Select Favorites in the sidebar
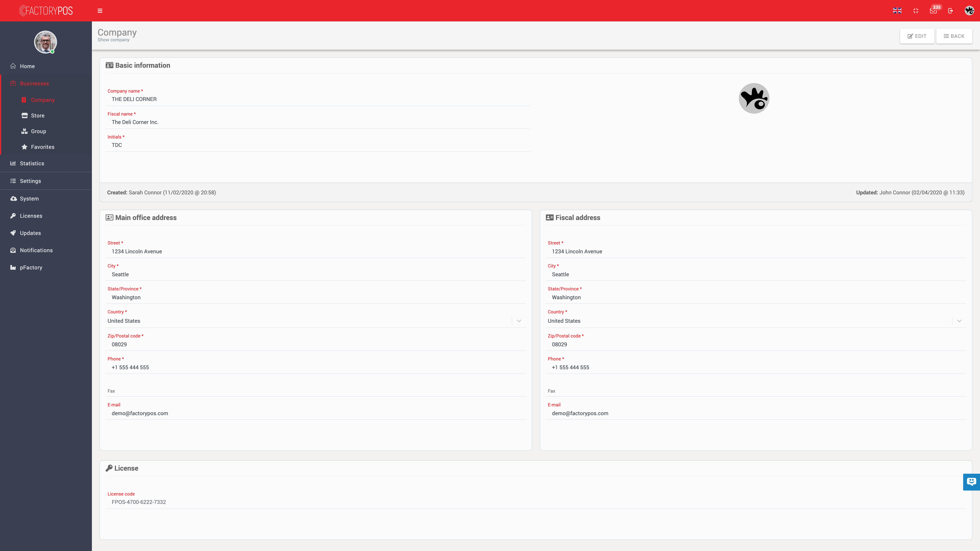The width and height of the screenshot is (980, 551). [43, 147]
